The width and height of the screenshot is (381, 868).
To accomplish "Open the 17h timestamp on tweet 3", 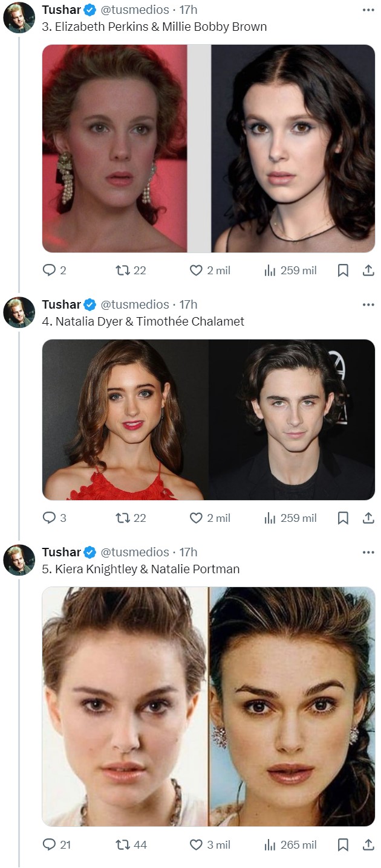I will [188, 10].
